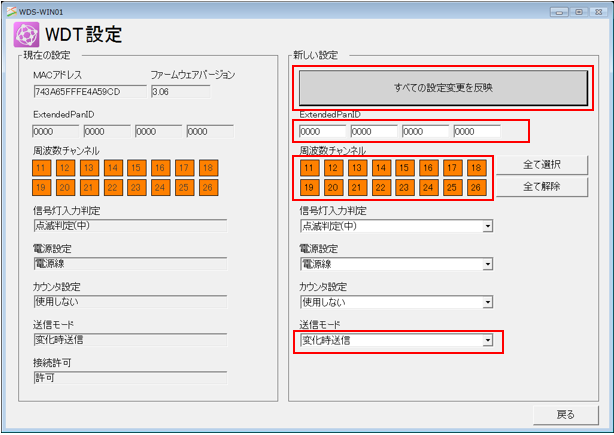This screenshot has width=614, height=435.
Task: Click the WDT設定 app logo icon
Action: (26, 36)
